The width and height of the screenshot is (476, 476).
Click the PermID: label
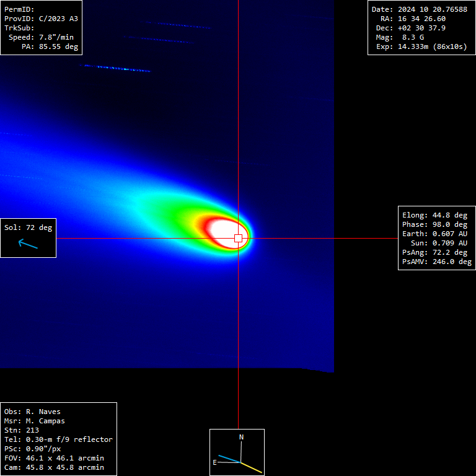coord(19,9)
